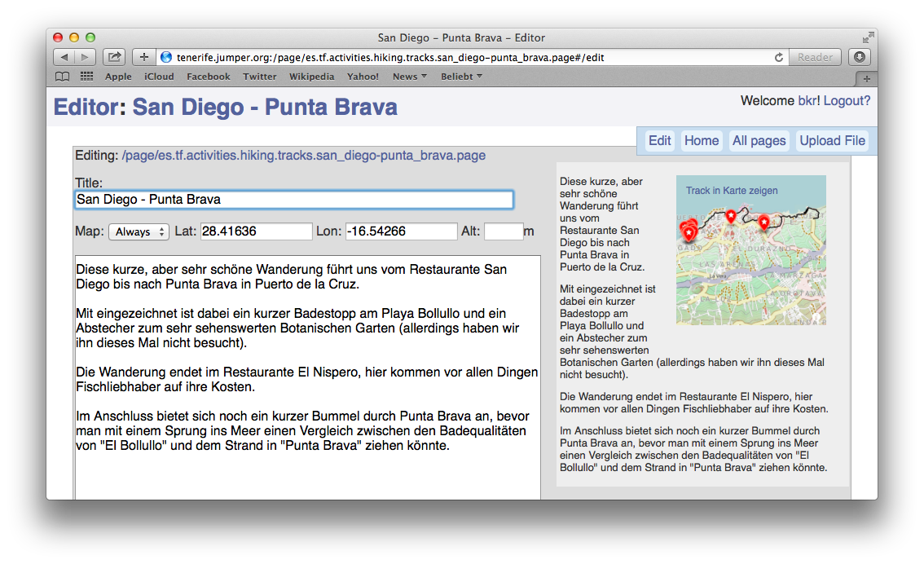Open a new tab with plus button

tap(865, 78)
